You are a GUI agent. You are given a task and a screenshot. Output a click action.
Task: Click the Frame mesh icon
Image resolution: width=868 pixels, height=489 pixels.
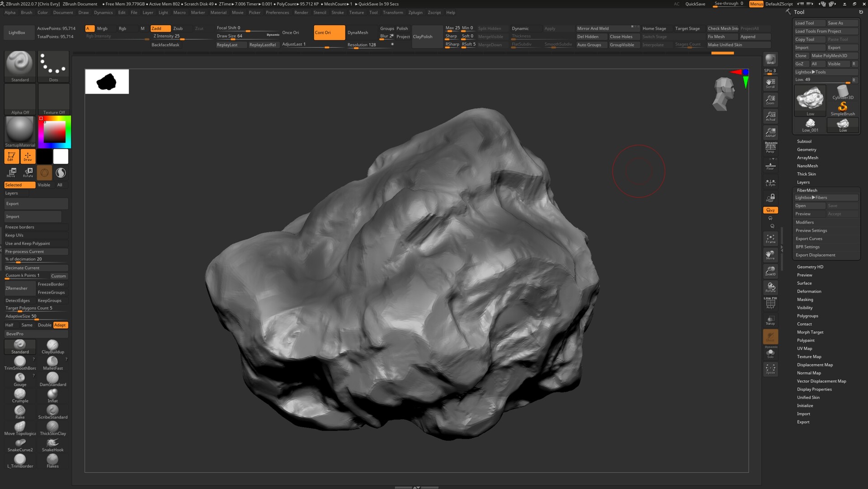pos(770,239)
